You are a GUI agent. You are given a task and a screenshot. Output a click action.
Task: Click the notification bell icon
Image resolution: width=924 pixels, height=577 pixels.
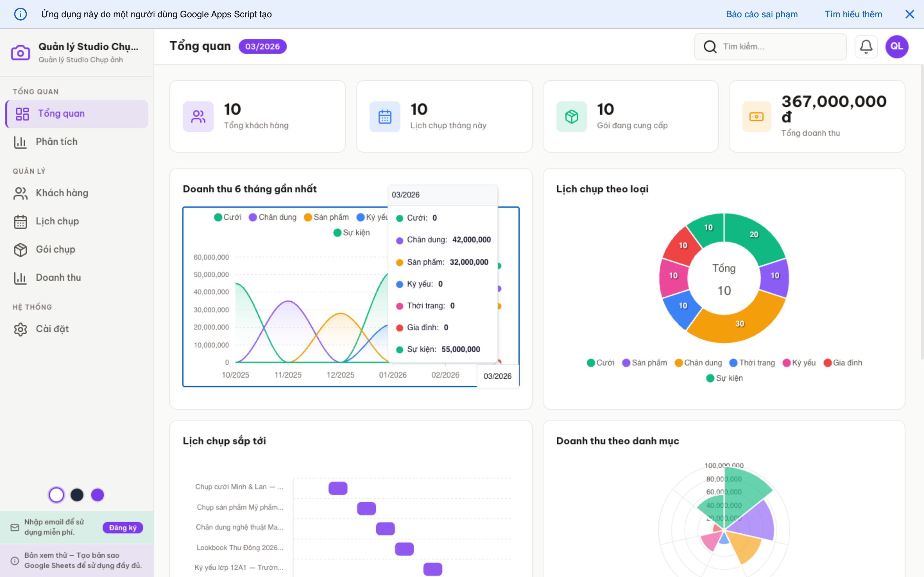pos(866,46)
